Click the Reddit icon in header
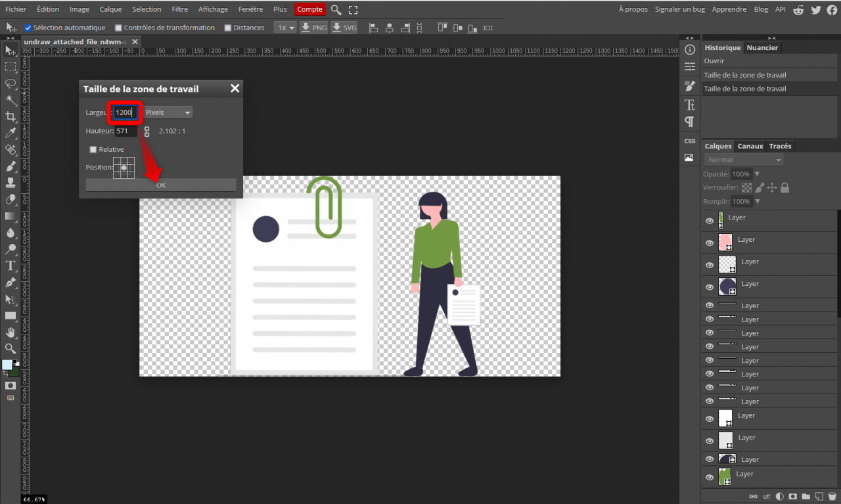This screenshot has width=841, height=504. point(798,9)
